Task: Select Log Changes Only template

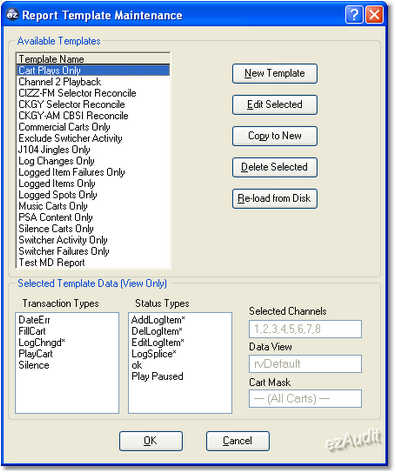Action: [93, 161]
